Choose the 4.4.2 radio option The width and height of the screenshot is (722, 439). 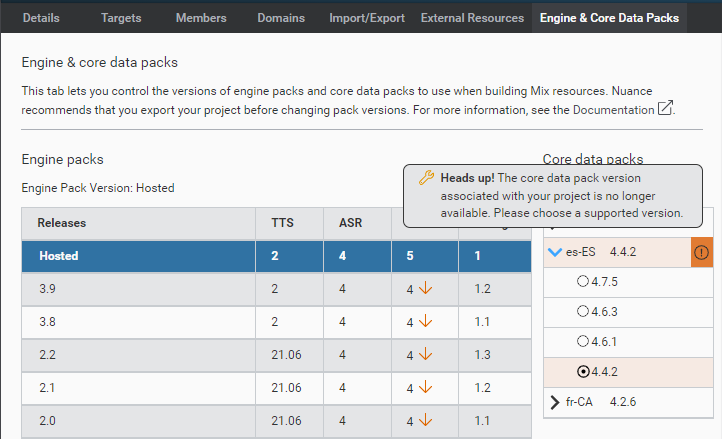point(583,372)
